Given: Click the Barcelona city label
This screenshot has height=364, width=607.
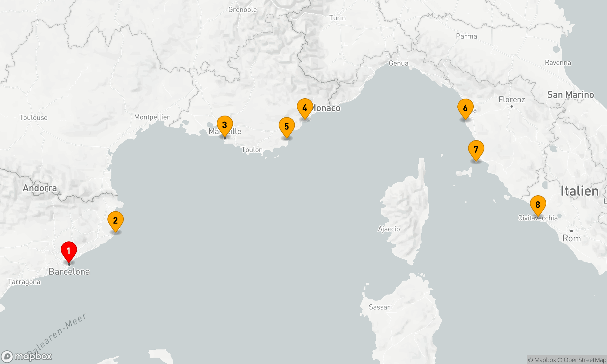Looking at the screenshot, I should tap(69, 272).
